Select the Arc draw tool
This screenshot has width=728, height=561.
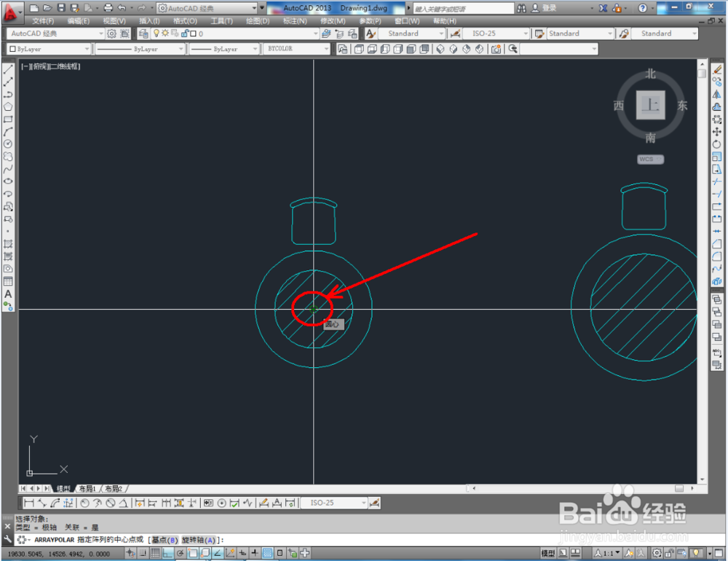click(8, 132)
